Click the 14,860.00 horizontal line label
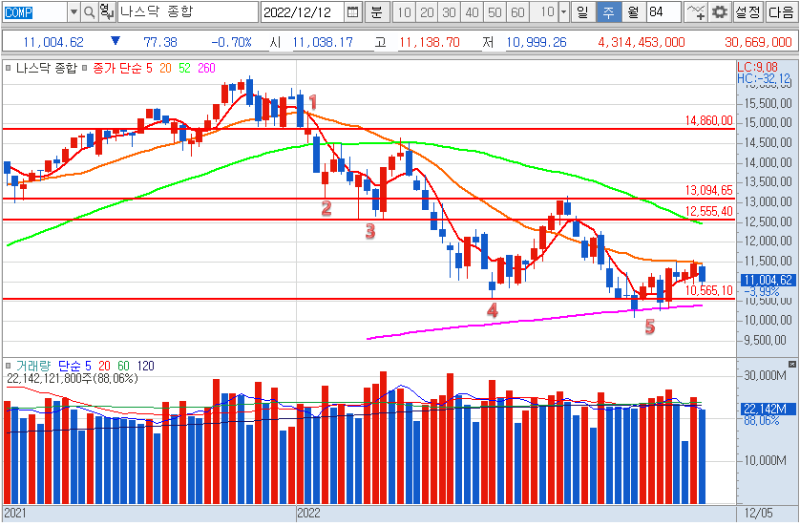This screenshot has width=800, height=523. (709, 120)
